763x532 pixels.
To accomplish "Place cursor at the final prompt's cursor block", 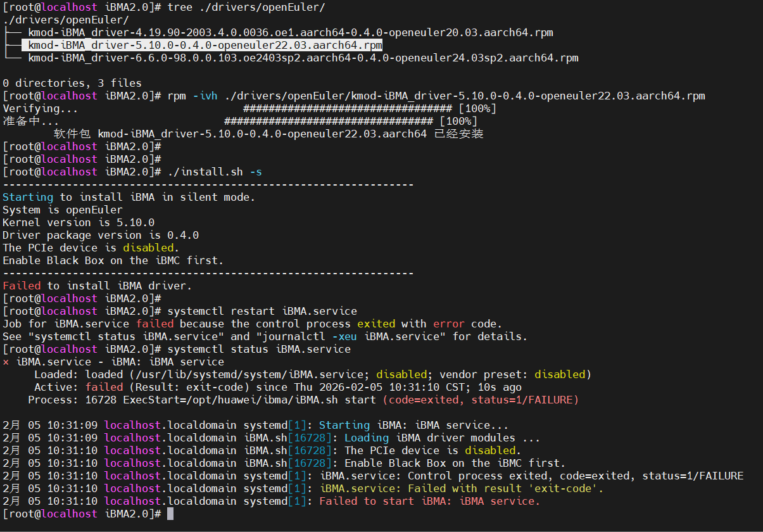I will pyautogui.click(x=170, y=514).
